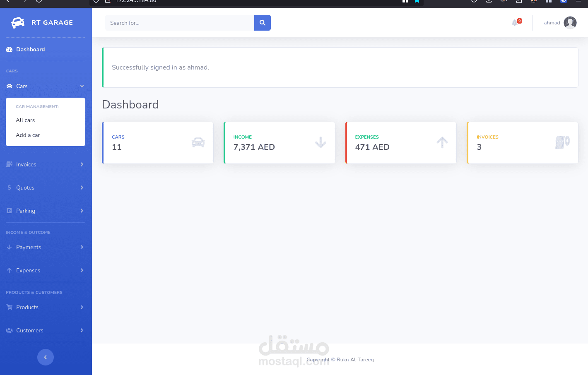Click the receipt icon in the Invoices card
The width and height of the screenshot is (588, 375).
click(x=562, y=142)
